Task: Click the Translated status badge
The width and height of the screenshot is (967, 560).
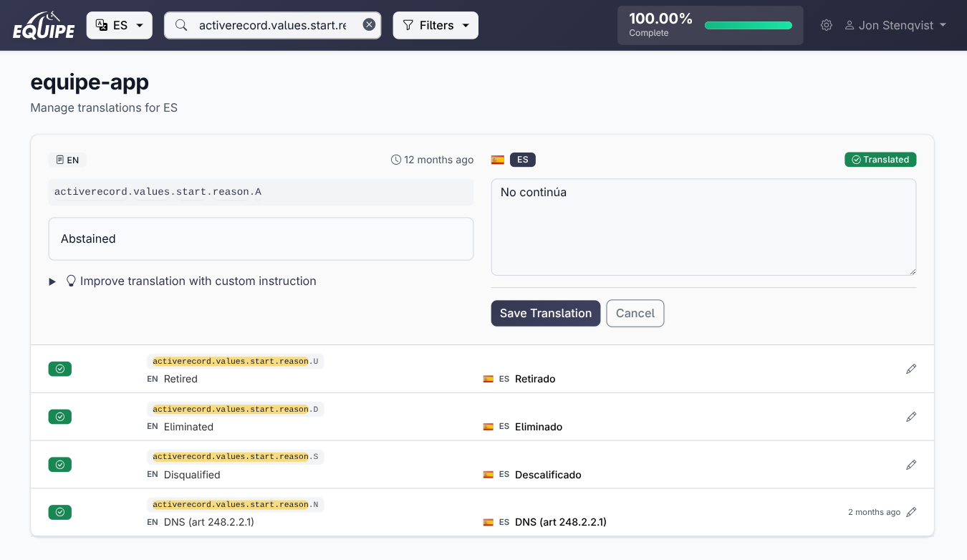Action: tap(880, 160)
